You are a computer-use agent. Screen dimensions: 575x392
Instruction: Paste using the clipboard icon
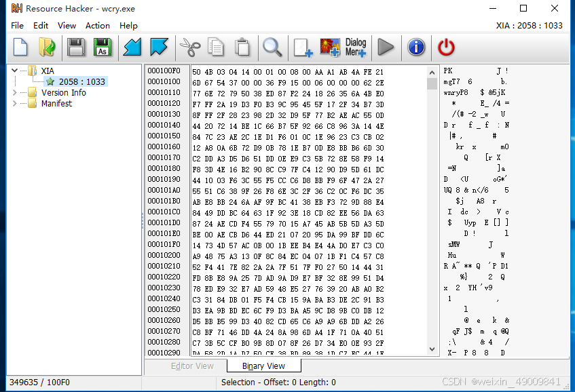tap(242, 47)
